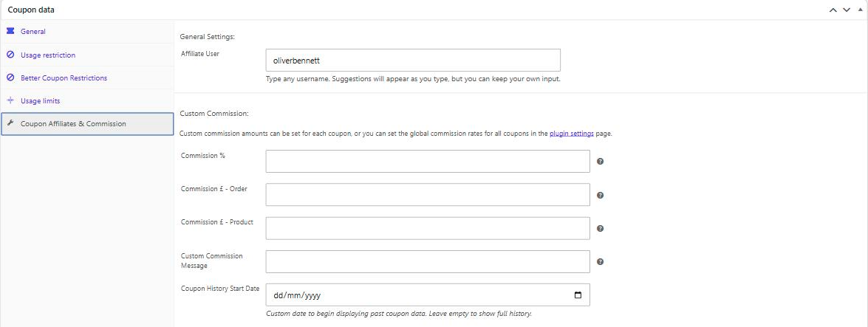Image resolution: width=868 pixels, height=327 pixels.
Task: Move Coupon data panel up
Action: (x=833, y=10)
